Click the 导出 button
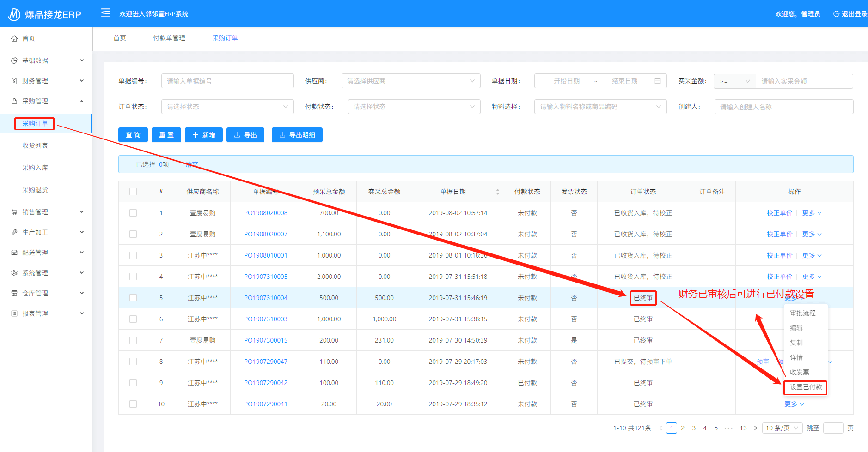Image resolution: width=868 pixels, height=452 pixels. (245, 135)
